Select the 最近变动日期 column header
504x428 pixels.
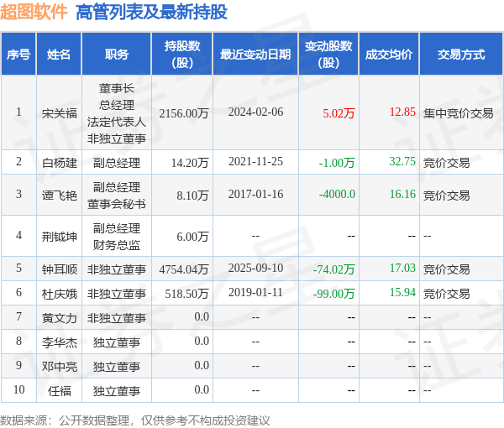(255, 54)
